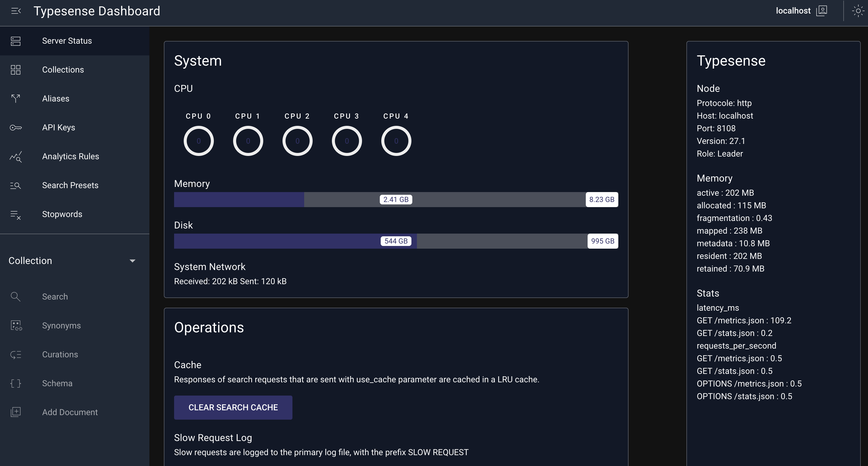Click the 8.23 GB total memory label
868x466 pixels.
(x=601, y=200)
